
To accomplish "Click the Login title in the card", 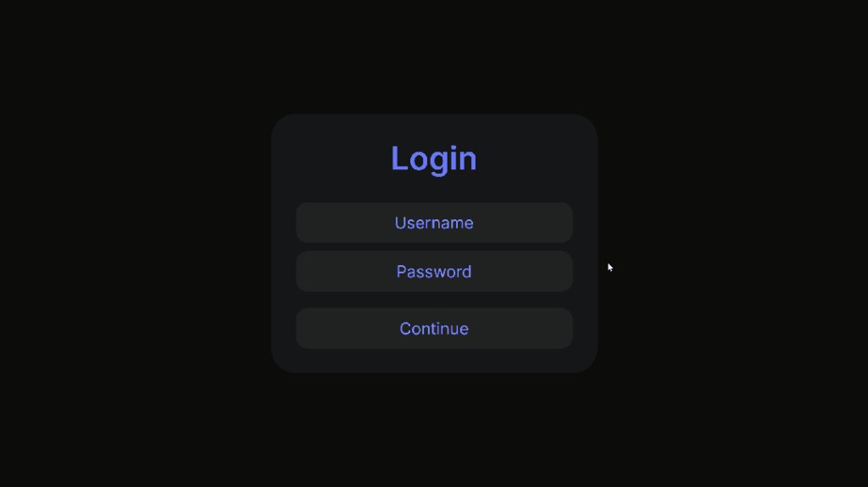I will click(434, 159).
